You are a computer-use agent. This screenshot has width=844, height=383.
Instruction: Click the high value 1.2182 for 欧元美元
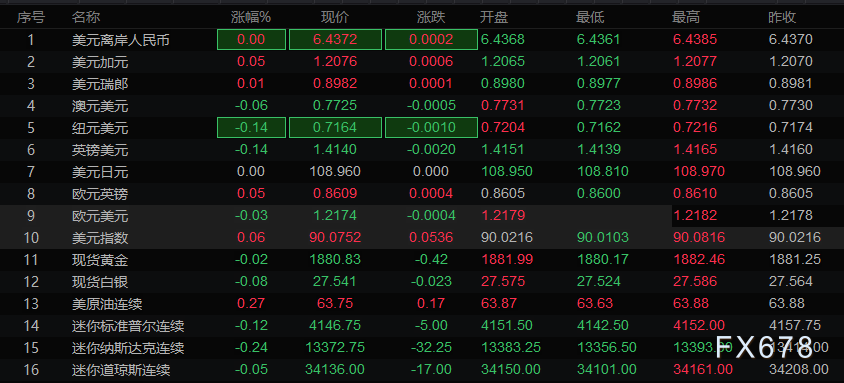(695, 216)
